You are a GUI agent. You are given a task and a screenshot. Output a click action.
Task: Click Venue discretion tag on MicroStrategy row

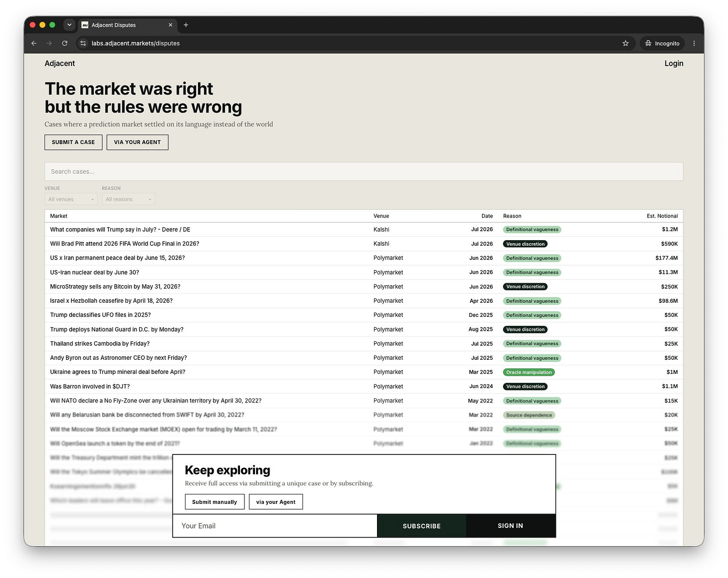[x=525, y=287]
